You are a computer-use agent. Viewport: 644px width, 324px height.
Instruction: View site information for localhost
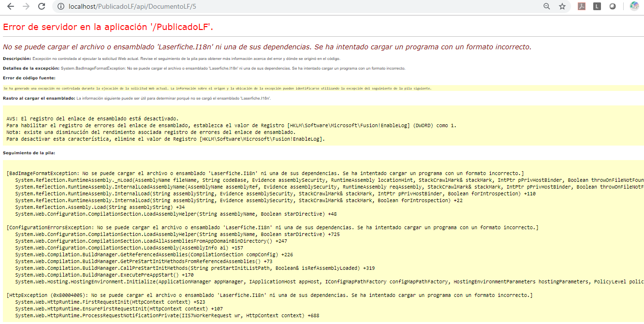click(x=60, y=6)
